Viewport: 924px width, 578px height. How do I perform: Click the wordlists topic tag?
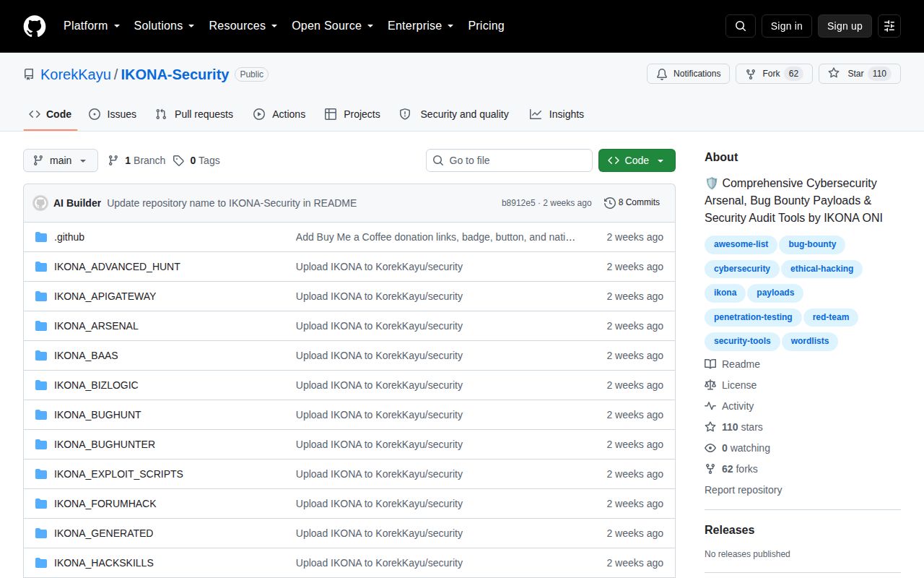tap(810, 341)
